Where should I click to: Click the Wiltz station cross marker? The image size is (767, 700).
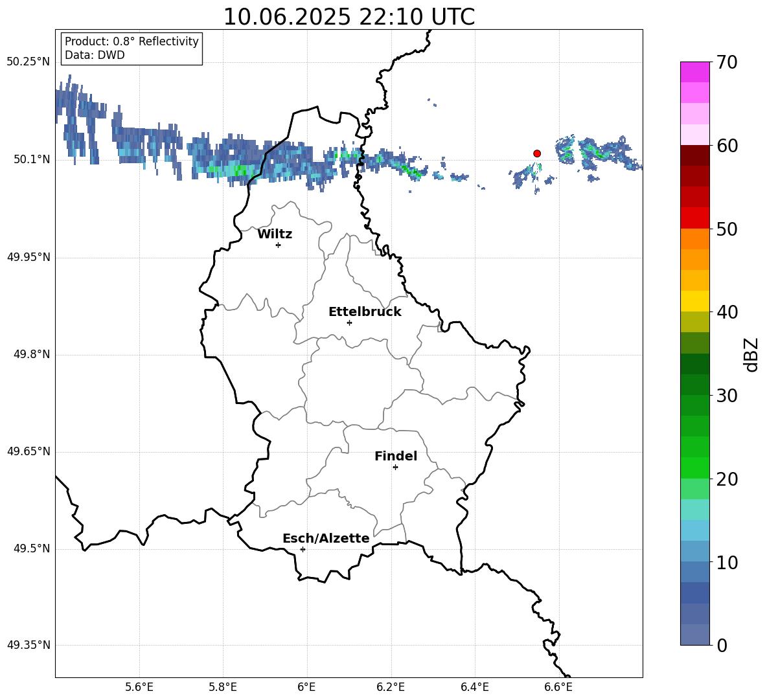278,245
